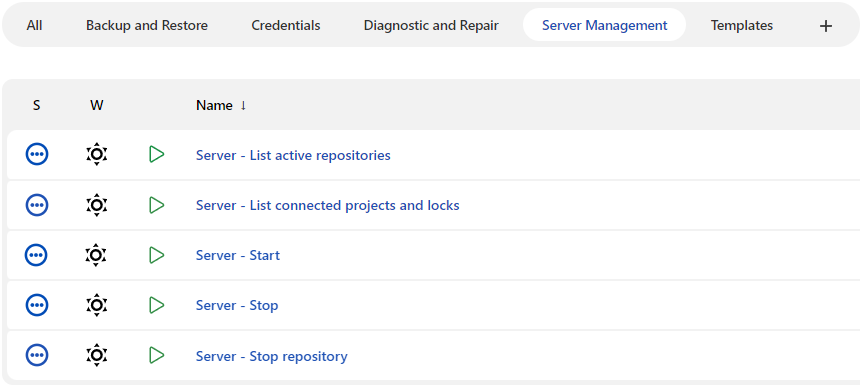Screen dimensions: 860x386
Task: Click build icon for Server - Start
Action: coord(157,255)
